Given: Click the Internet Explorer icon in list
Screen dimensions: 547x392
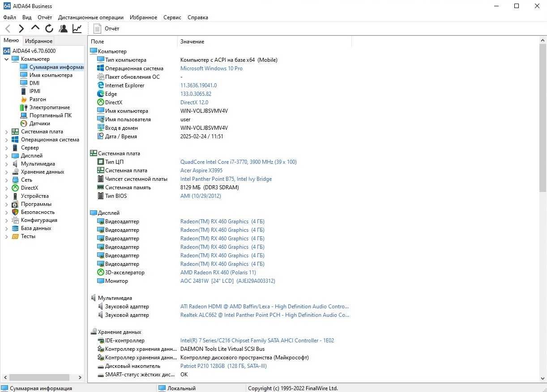Looking at the screenshot, I should pos(101,85).
